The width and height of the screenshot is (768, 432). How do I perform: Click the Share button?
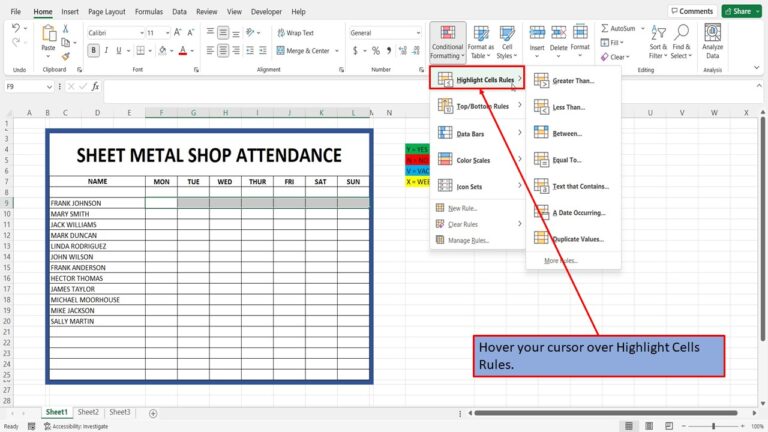739,11
